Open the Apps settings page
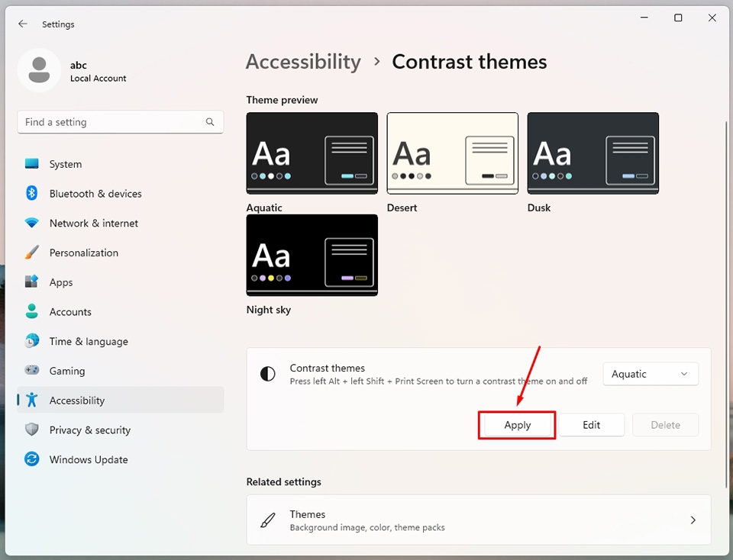Screen dimensions: 733x560 [x=121, y=282]
